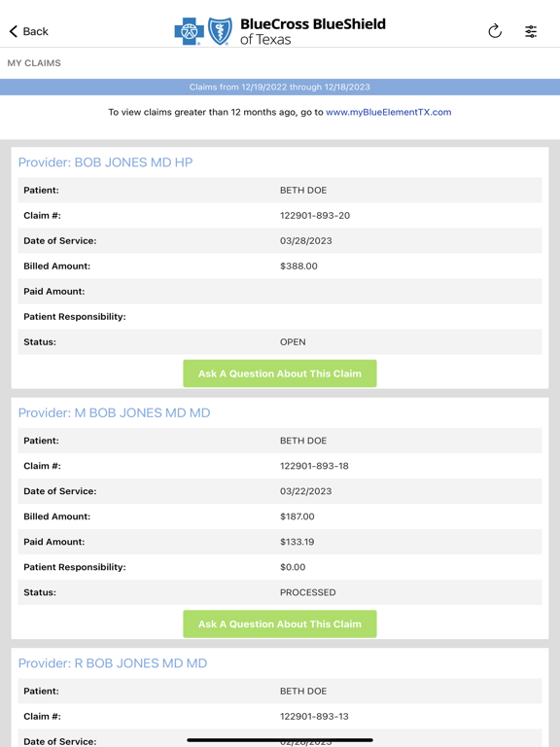This screenshot has width=560, height=747.
Task: Ask a question about claim 122901-893-18
Action: pos(280,624)
